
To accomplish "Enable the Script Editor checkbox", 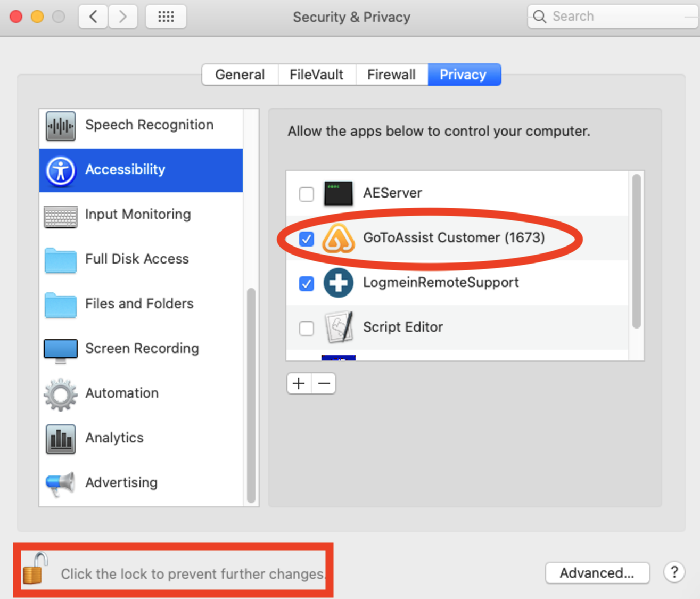I will point(307,328).
